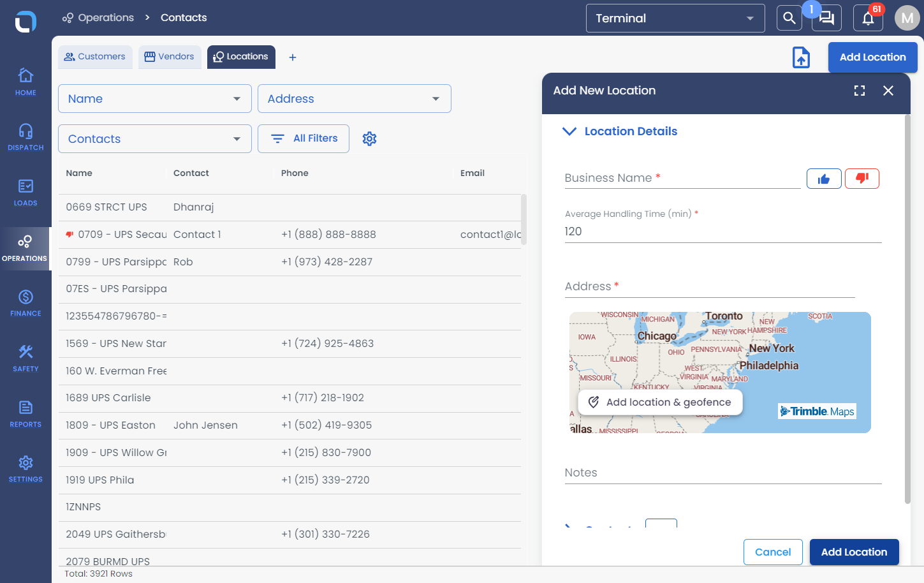Image resolution: width=924 pixels, height=583 pixels.
Task: Open the Dispatch sidebar section
Action: point(26,137)
